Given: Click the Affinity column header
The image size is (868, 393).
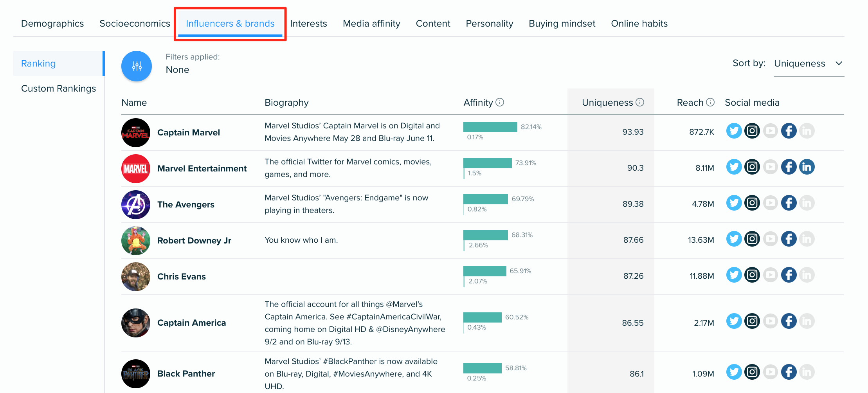Looking at the screenshot, I should click(x=478, y=103).
